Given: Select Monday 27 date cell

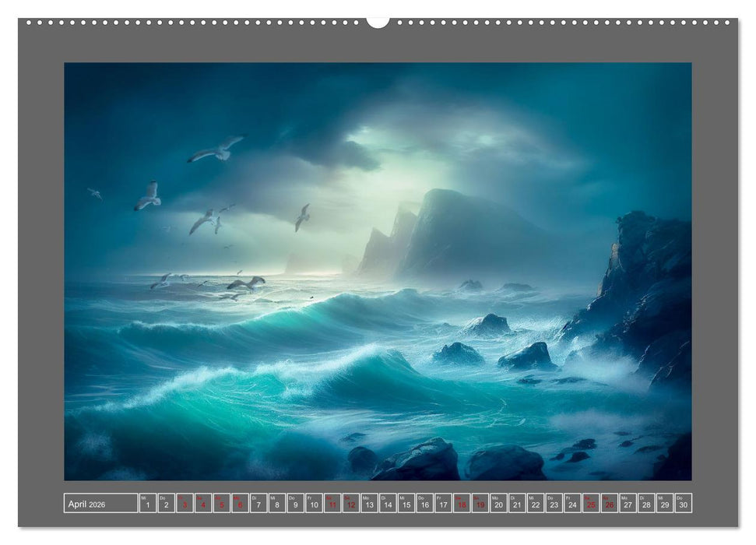Looking at the screenshot, I should (x=628, y=504).
